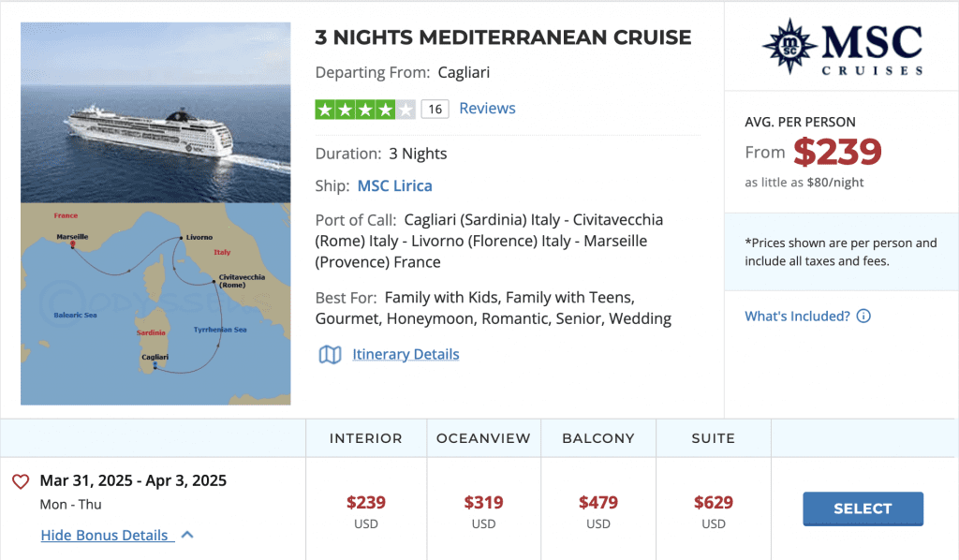The image size is (959, 560).
Task: Choose the $239 Interior price
Action: click(x=366, y=503)
